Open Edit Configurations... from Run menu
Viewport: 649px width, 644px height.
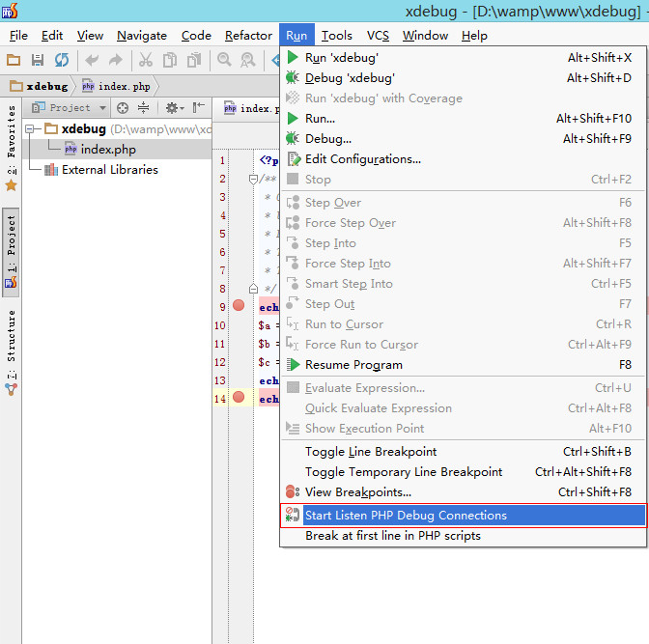pyautogui.click(x=464, y=159)
